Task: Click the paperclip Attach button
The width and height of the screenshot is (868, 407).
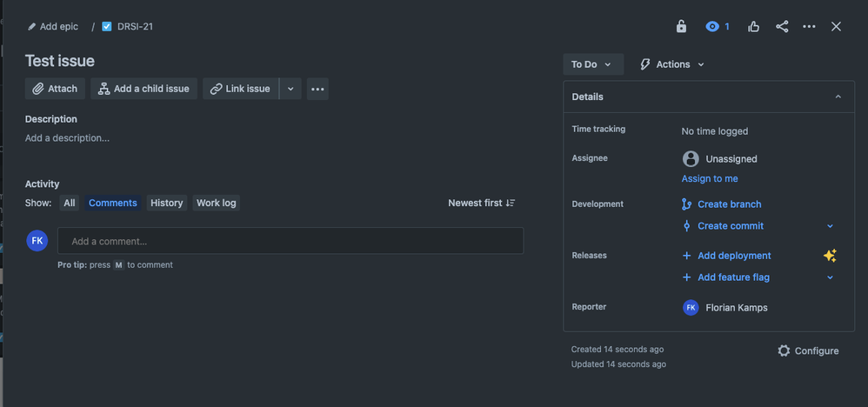Action: (x=55, y=89)
